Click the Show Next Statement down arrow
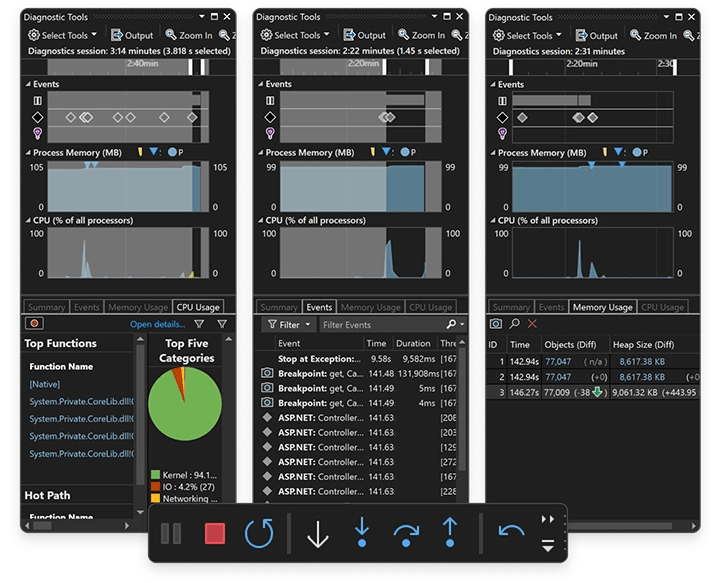The width and height of the screenshot is (725, 583). [x=318, y=534]
